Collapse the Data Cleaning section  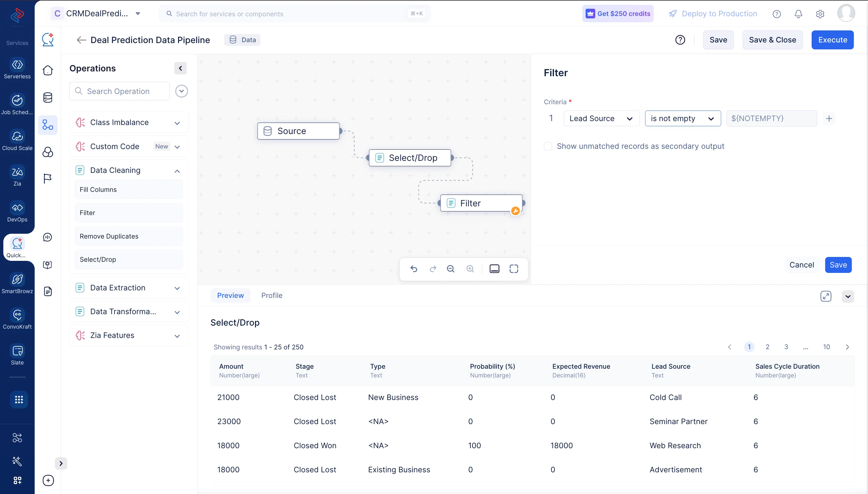177,171
